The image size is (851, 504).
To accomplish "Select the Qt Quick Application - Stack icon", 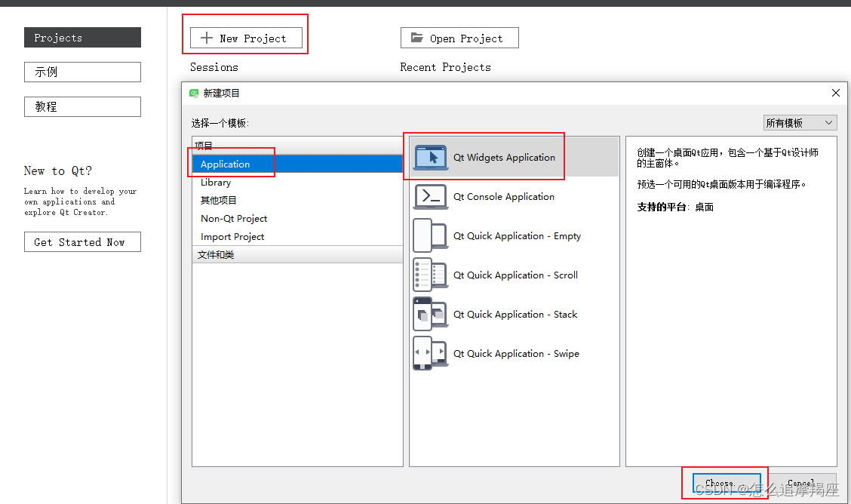I will click(x=431, y=314).
